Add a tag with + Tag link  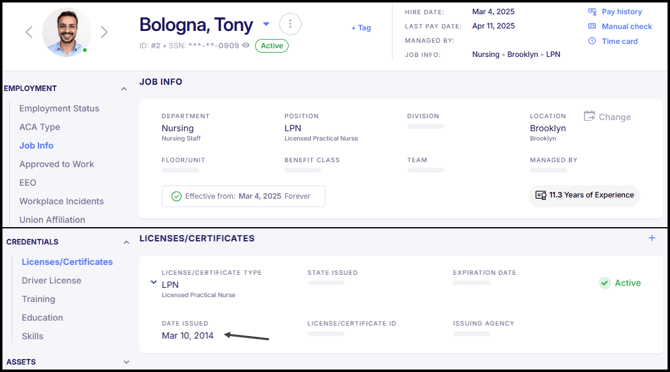click(361, 28)
